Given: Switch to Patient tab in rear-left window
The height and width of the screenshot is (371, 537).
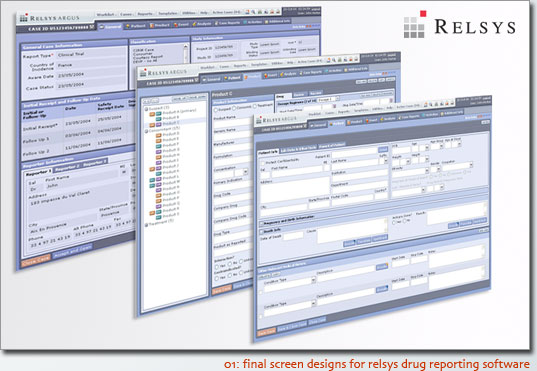Looking at the screenshot, I should click(x=136, y=26).
